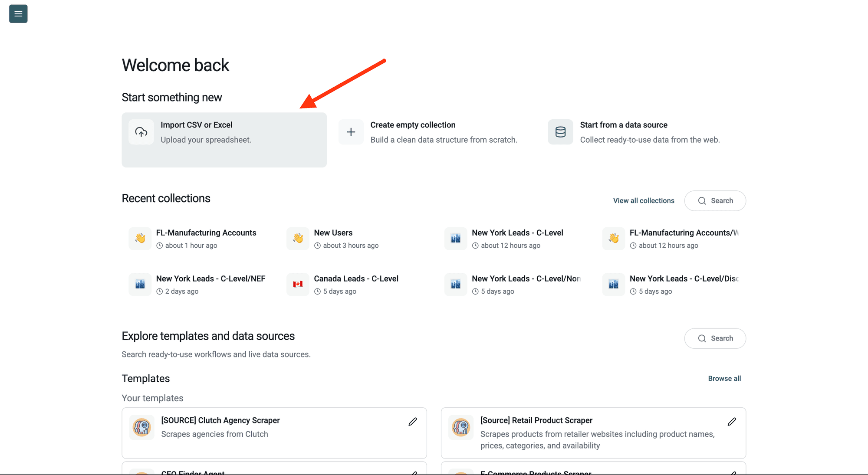Image resolution: width=868 pixels, height=475 pixels.
Task: Click 'Upload your spreadsheet.' text
Action: (x=206, y=140)
